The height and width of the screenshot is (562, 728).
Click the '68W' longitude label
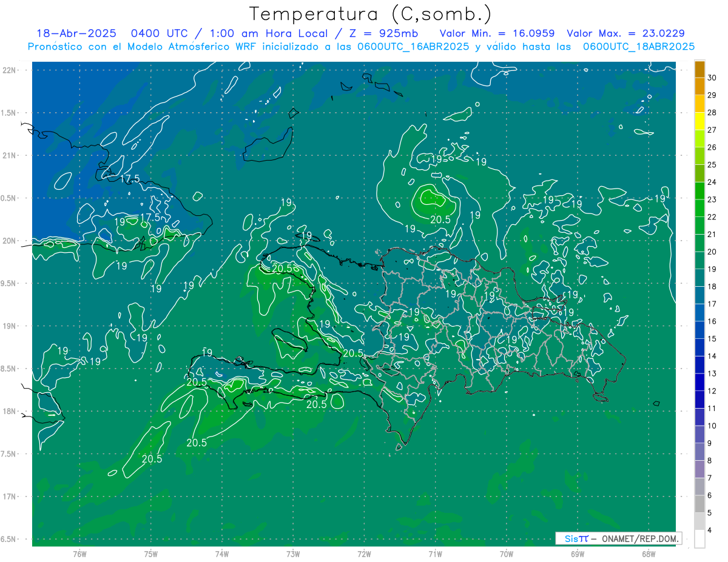pyautogui.click(x=649, y=554)
